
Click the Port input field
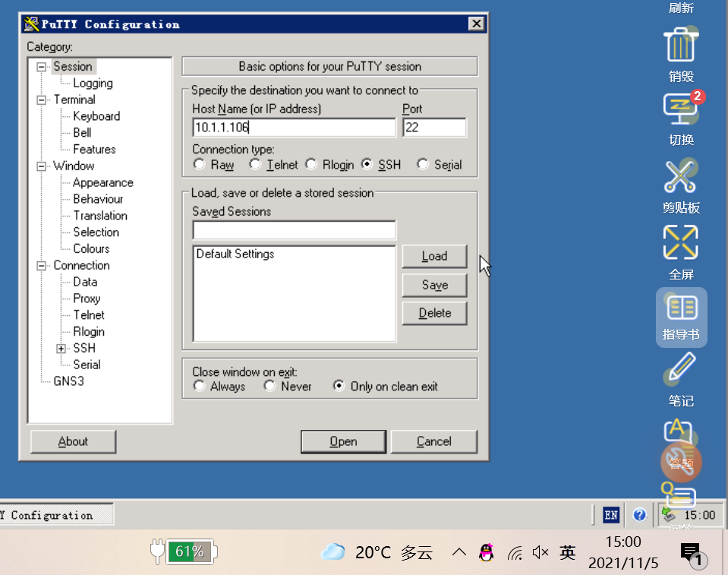(434, 128)
